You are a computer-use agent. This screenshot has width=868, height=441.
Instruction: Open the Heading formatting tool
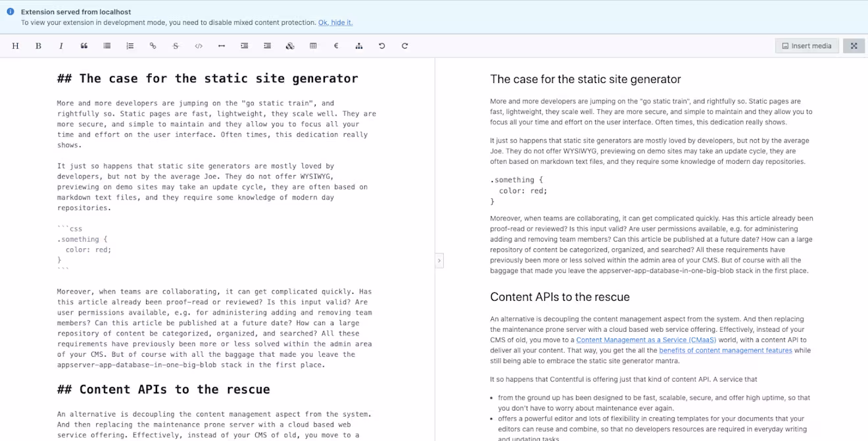(x=16, y=46)
